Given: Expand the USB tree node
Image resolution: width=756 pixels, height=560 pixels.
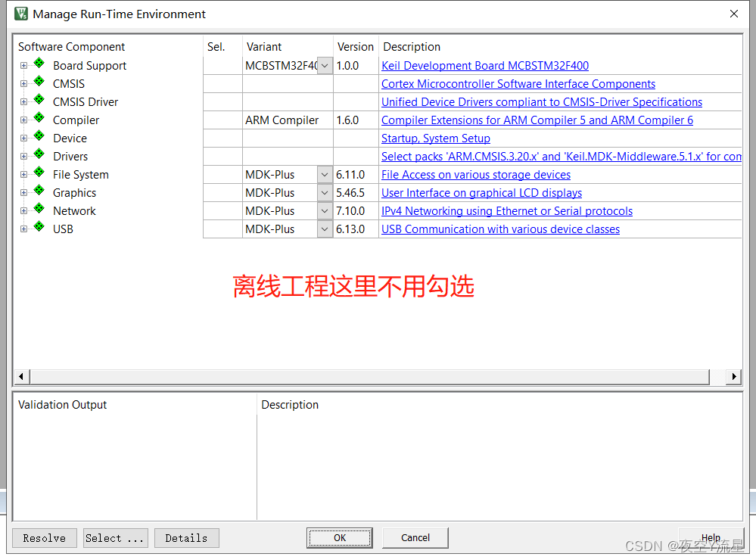Looking at the screenshot, I should coord(23,229).
